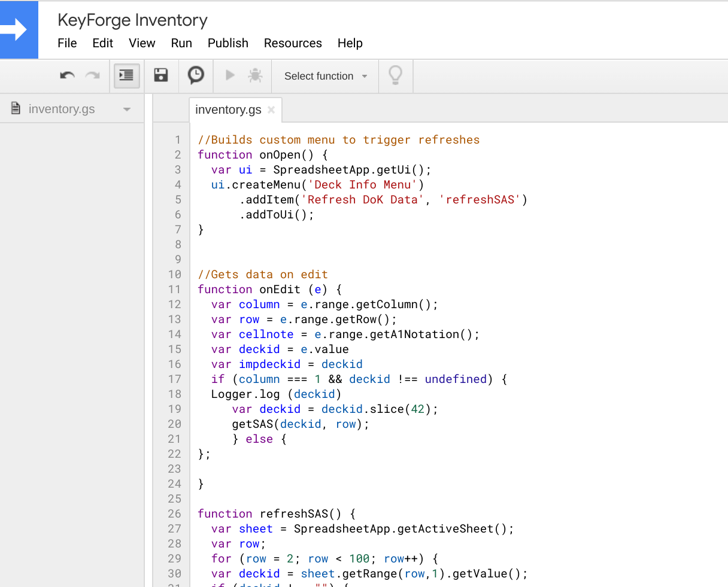Screen dimensions: 728x587
Task: Click the blue arrow Apps Script logo
Action: [19, 30]
